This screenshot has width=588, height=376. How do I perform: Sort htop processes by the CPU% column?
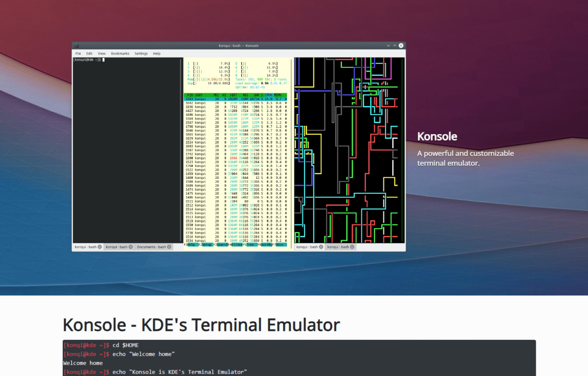pos(269,95)
